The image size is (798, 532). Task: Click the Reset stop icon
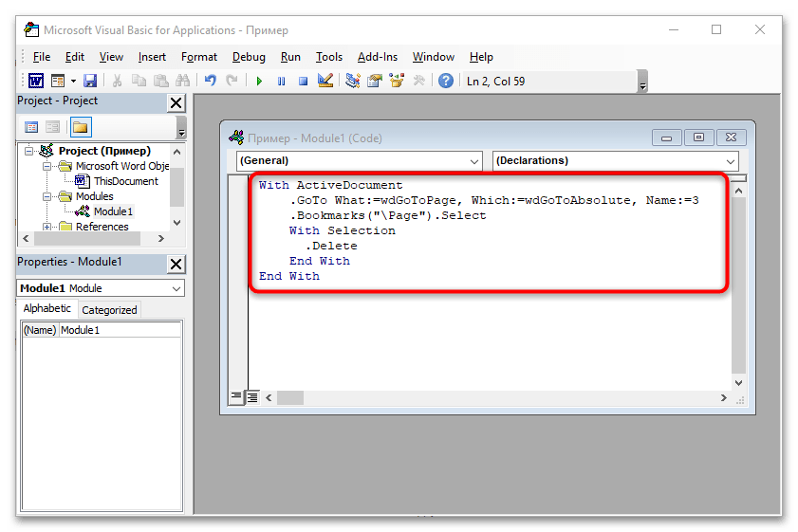(303, 82)
